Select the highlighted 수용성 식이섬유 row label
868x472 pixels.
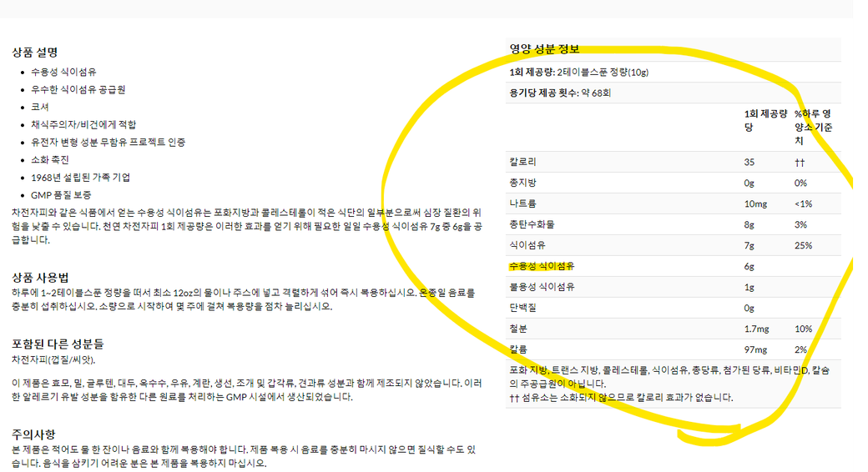coord(542,267)
